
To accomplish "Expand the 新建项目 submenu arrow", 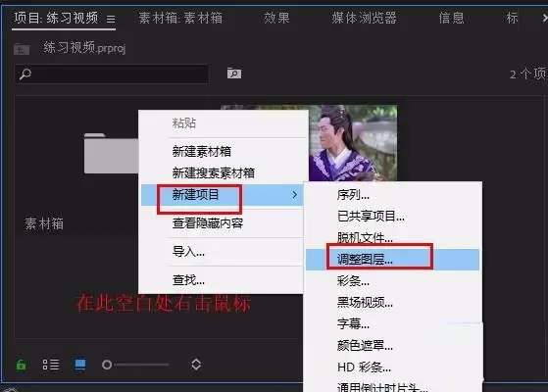I will point(295,195).
